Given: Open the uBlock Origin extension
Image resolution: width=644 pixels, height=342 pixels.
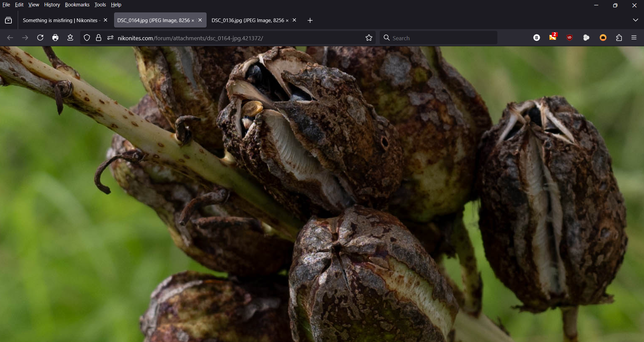Looking at the screenshot, I should [570, 38].
